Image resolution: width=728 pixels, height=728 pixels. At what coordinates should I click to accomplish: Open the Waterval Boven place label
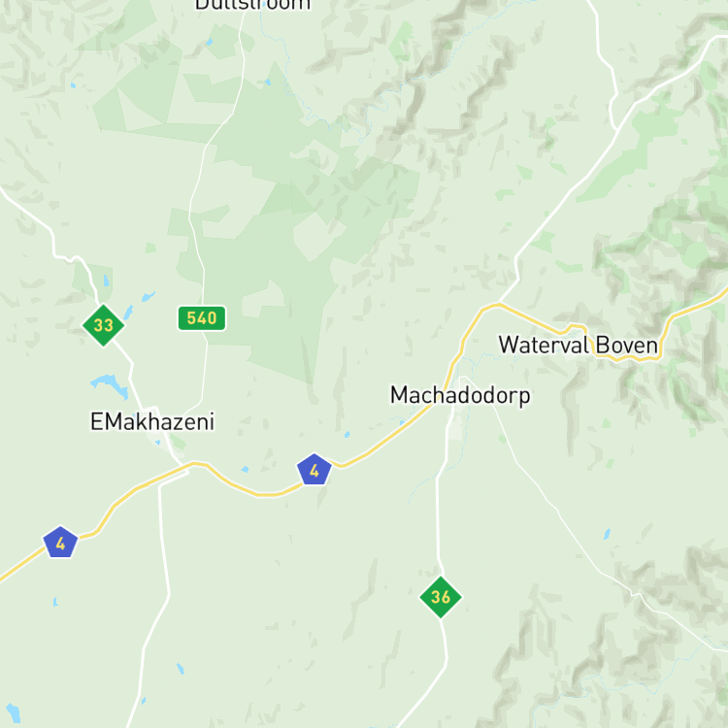pos(579,346)
